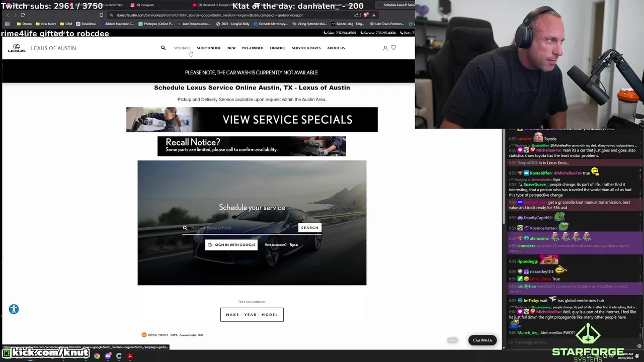Open saved vehicles heart icon
The height and width of the screenshot is (362, 644).
click(x=393, y=48)
